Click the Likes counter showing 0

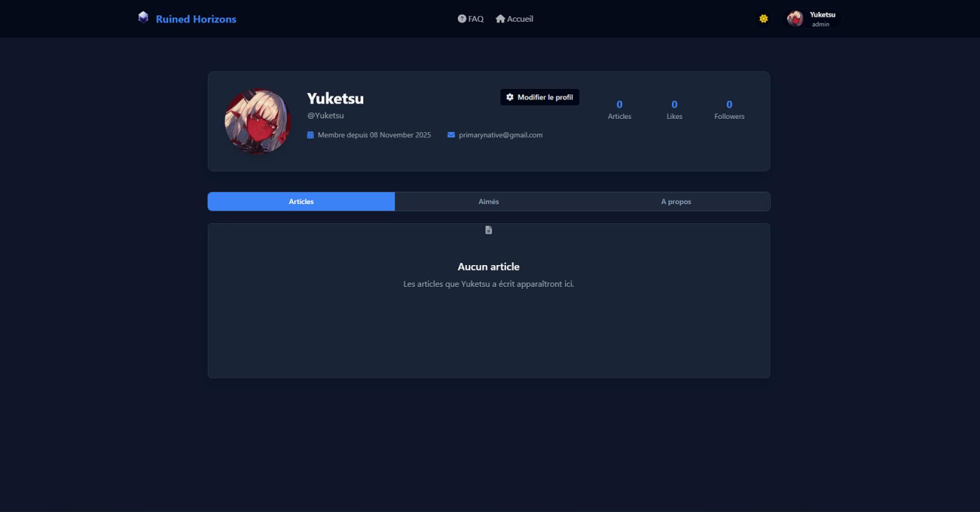pos(674,109)
